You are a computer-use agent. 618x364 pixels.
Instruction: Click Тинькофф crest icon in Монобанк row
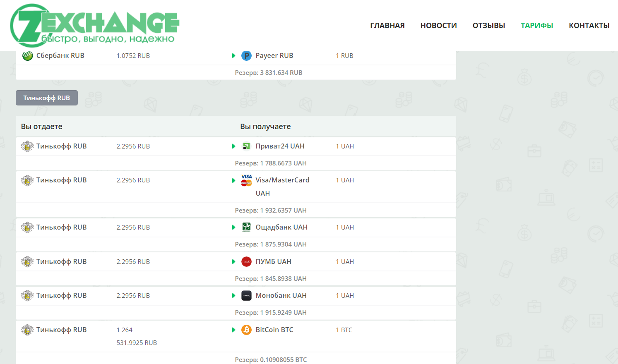(27, 296)
